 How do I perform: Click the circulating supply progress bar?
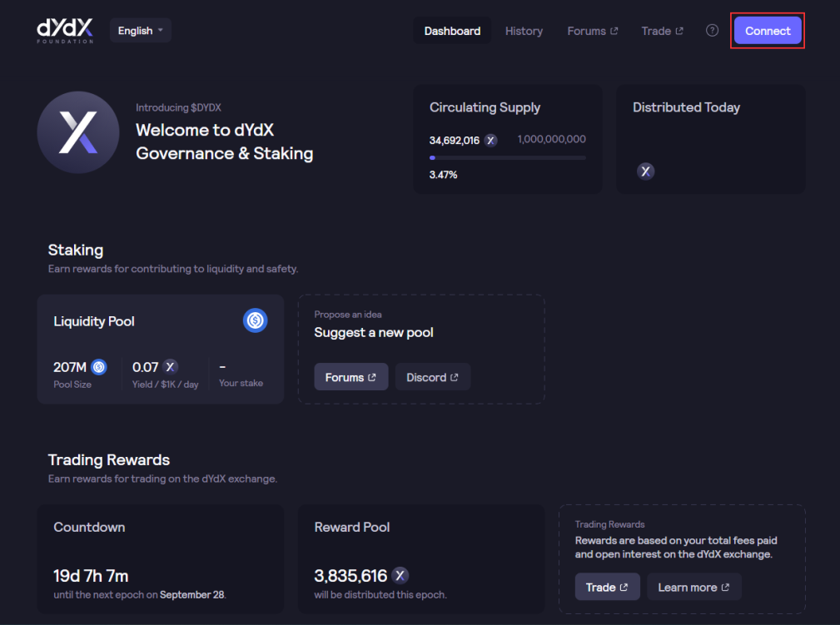pos(507,158)
